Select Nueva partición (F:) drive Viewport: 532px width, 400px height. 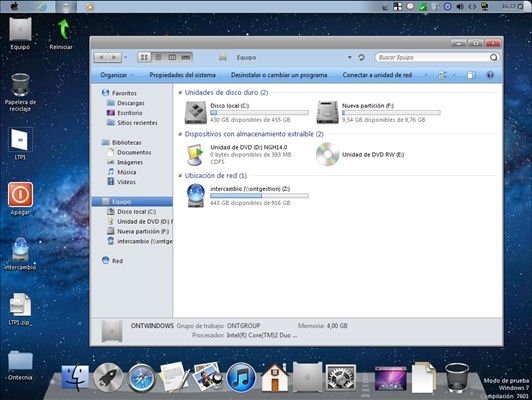(x=378, y=113)
